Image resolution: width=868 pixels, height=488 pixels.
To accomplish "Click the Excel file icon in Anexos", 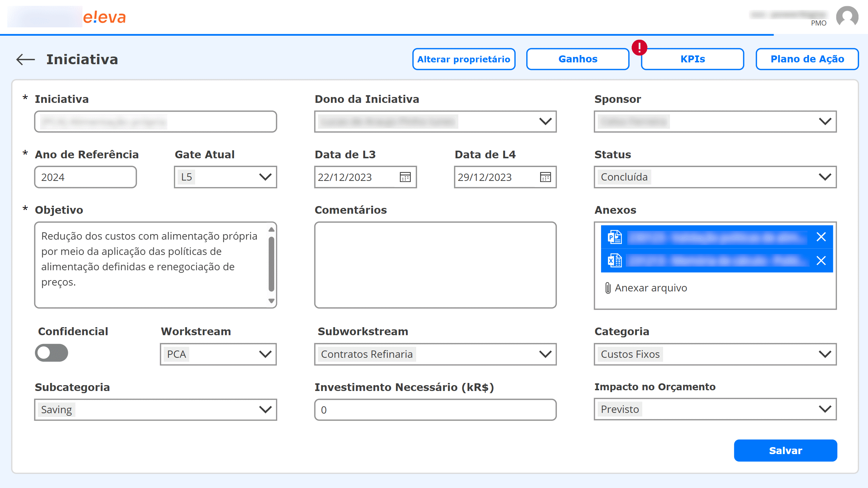I will [x=614, y=261].
